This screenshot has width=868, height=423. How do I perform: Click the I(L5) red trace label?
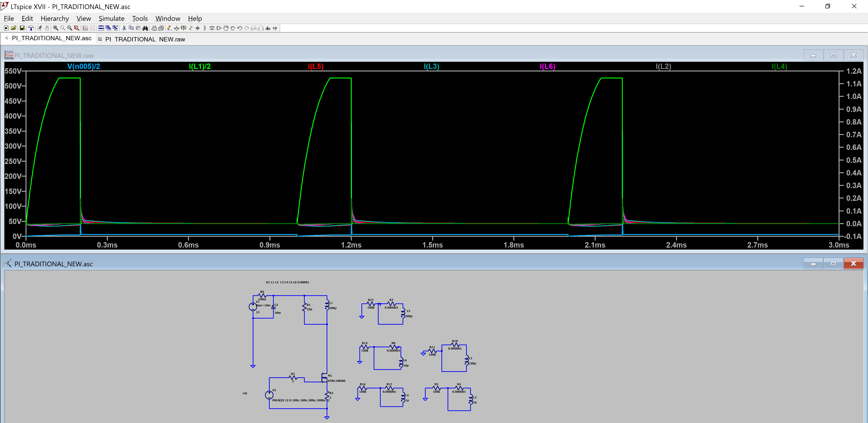[x=315, y=66]
